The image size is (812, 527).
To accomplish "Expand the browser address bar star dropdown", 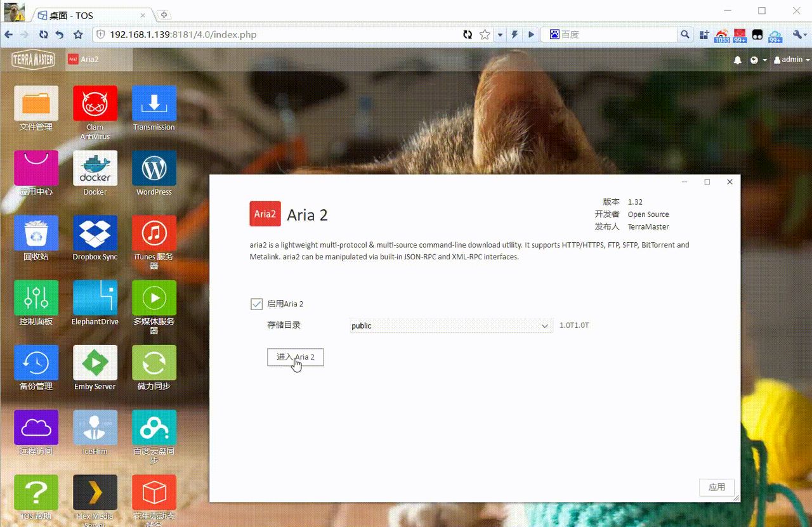I will (x=500, y=35).
